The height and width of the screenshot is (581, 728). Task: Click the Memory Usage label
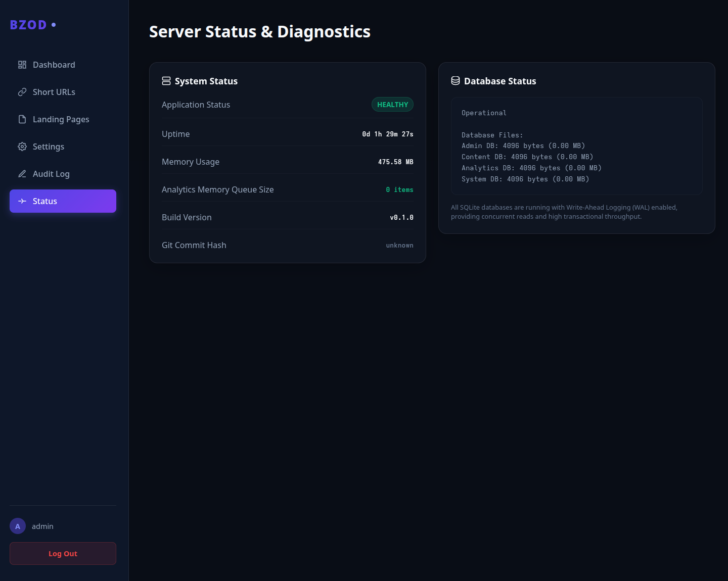tap(191, 162)
